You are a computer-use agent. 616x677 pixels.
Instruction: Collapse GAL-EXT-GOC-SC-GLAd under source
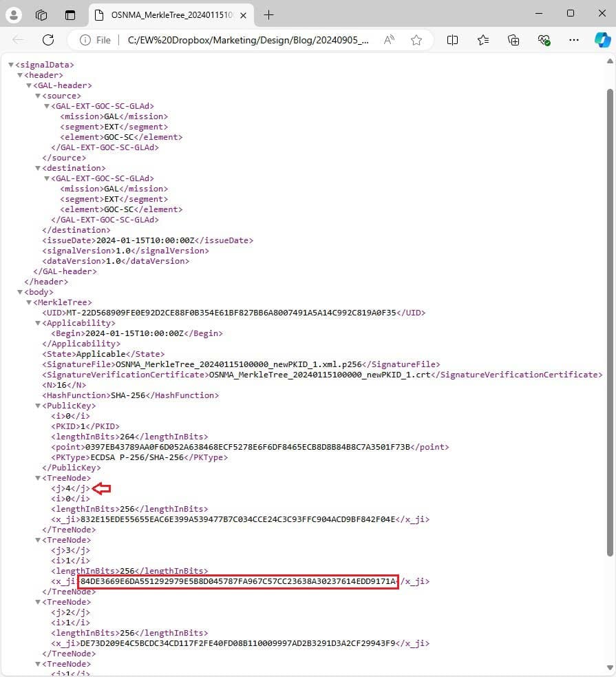point(47,106)
